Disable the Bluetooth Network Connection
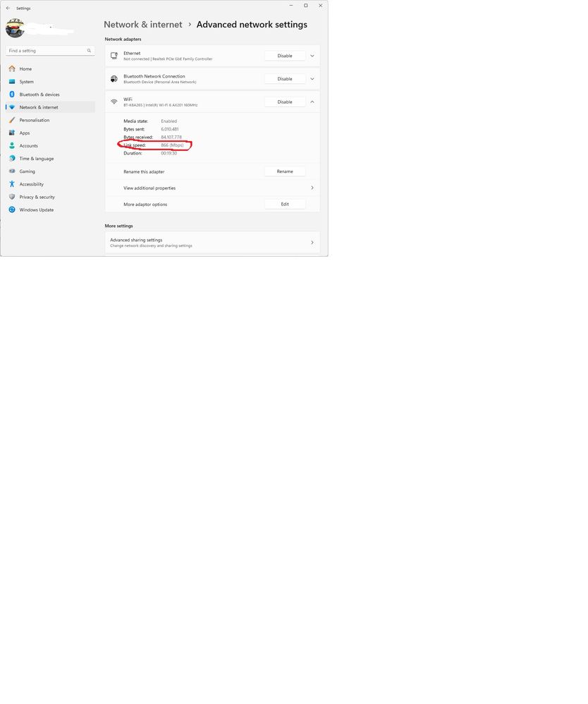The width and height of the screenshot is (588, 704). click(285, 79)
